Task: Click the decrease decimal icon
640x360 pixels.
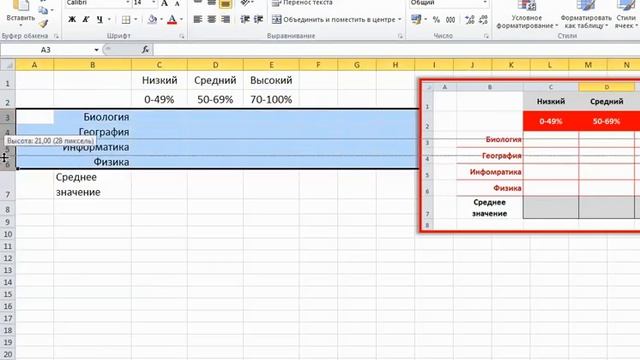Action: [x=483, y=19]
